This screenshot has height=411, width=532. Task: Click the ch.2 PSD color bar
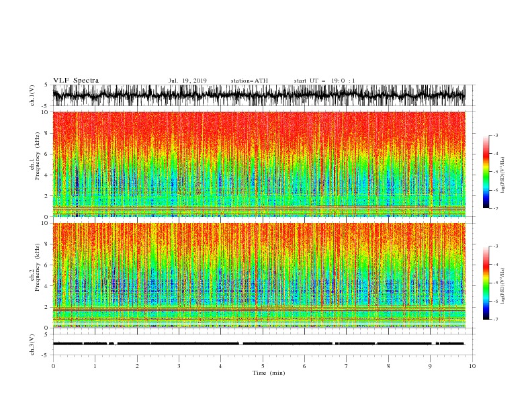point(486,283)
